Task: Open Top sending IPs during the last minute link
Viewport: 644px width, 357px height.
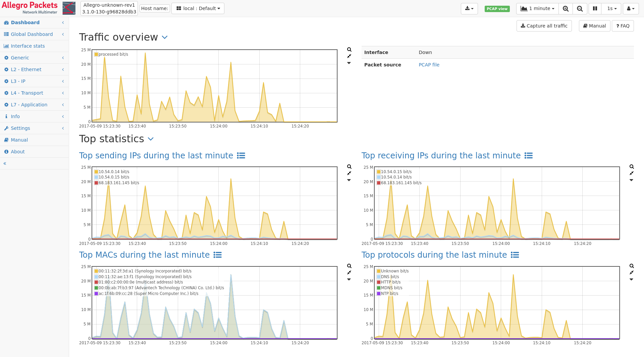Action: click(x=156, y=156)
